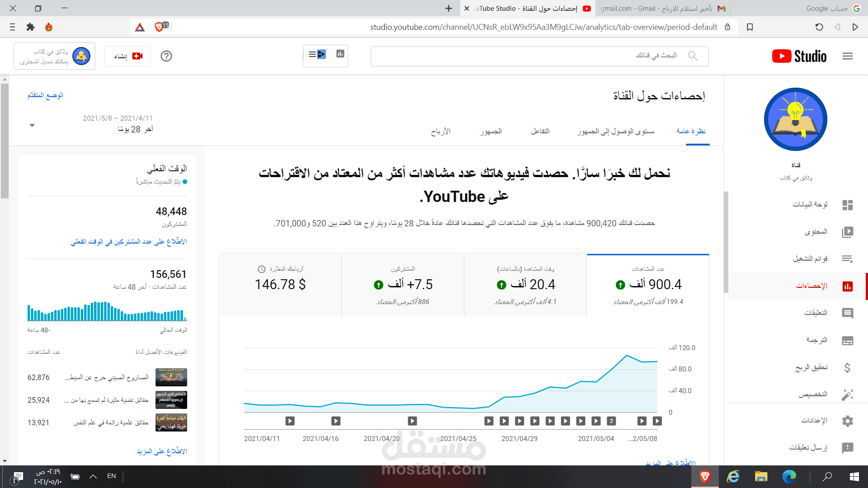868x488 pixels.
Task: Select the Estimated revenue (أرباحك المقدّرة) card
Action: click(280, 285)
